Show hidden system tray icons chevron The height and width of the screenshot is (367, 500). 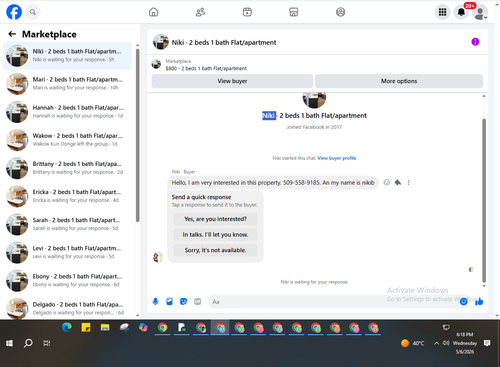click(436, 343)
